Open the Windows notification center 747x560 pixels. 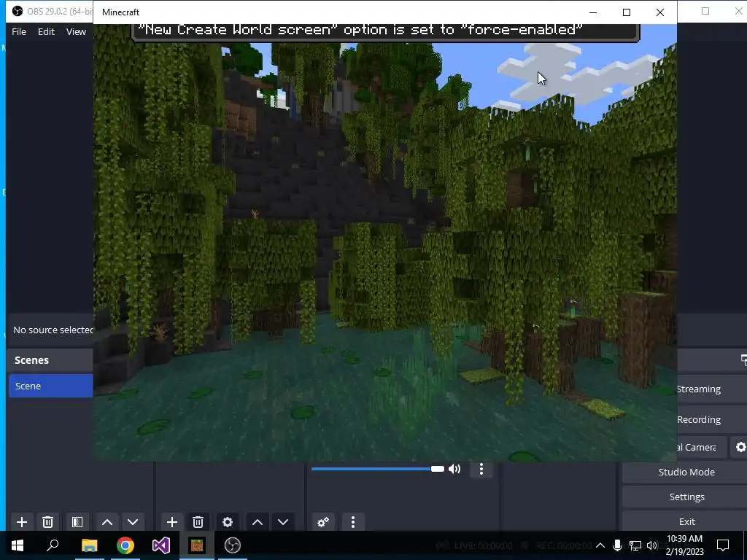pyautogui.click(x=723, y=545)
